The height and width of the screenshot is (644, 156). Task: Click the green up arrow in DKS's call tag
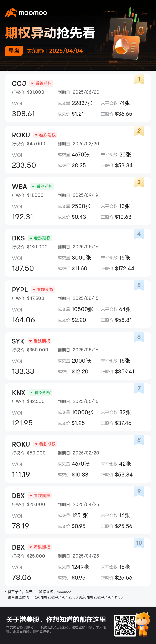pos(31,238)
